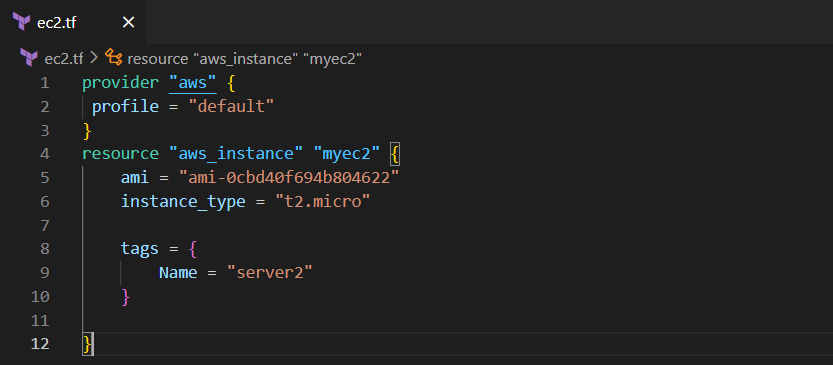Image resolution: width=833 pixels, height=365 pixels.
Task: Click the "ami-0cbd40f694b804622" value
Action: [290, 177]
